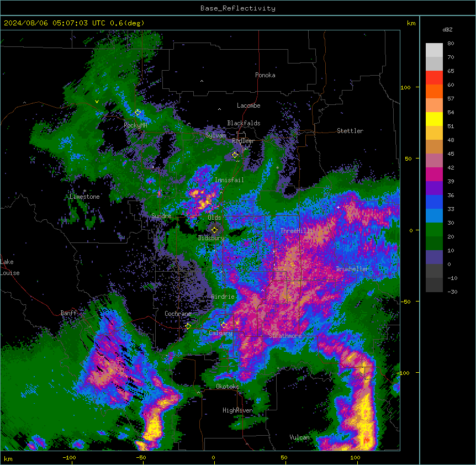
Task: Select the slate 10-0 dBZ legend color
Action: 434,257
